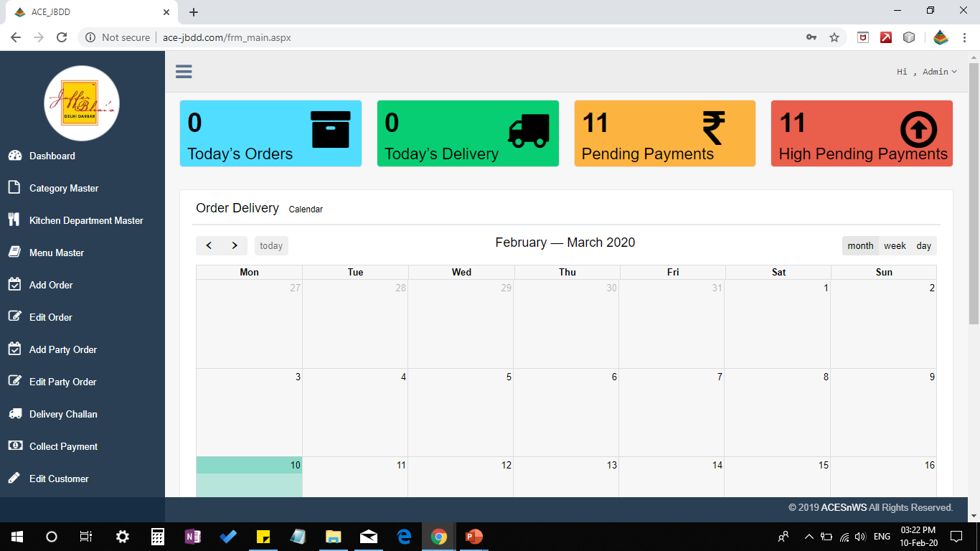Viewport: 980px width, 551px height.
Task: Open the Today's Orders box icon
Action: [331, 129]
